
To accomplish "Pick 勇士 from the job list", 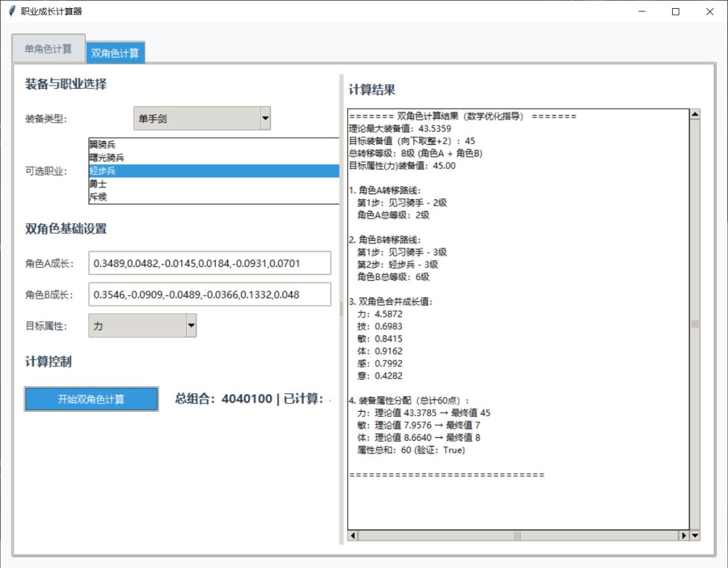I will pos(214,184).
